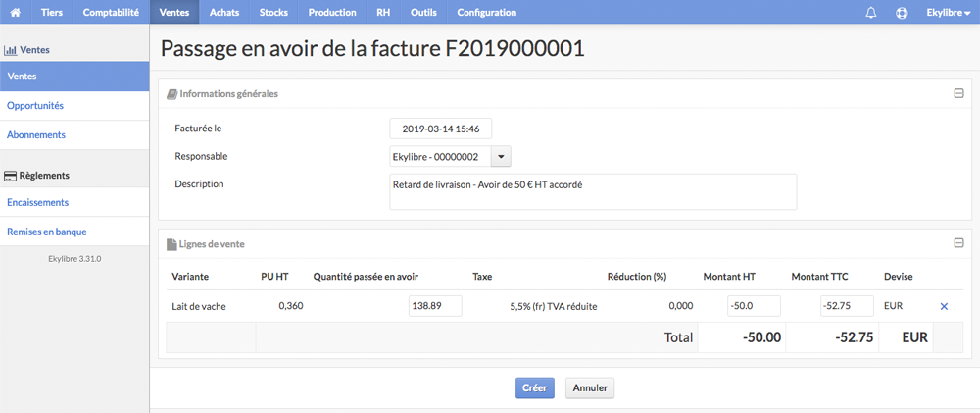Edit Montant TTC field -52.75 in line
Image resolution: width=980 pixels, height=413 pixels.
click(x=847, y=307)
